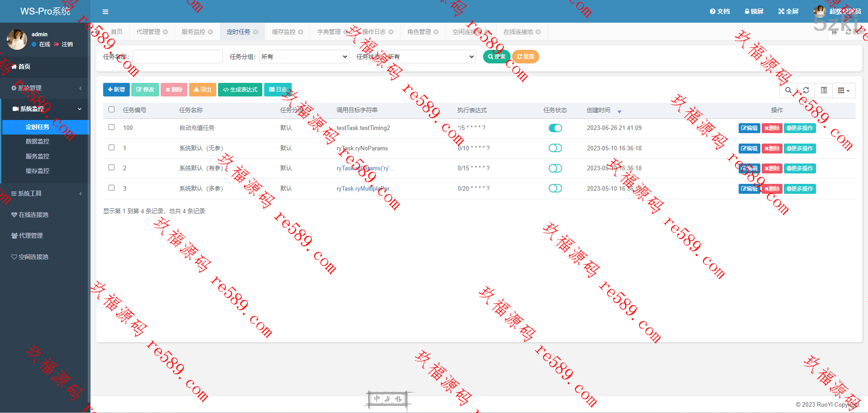Open the columns selector grid dropdown

pyautogui.click(x=844, y=90)
